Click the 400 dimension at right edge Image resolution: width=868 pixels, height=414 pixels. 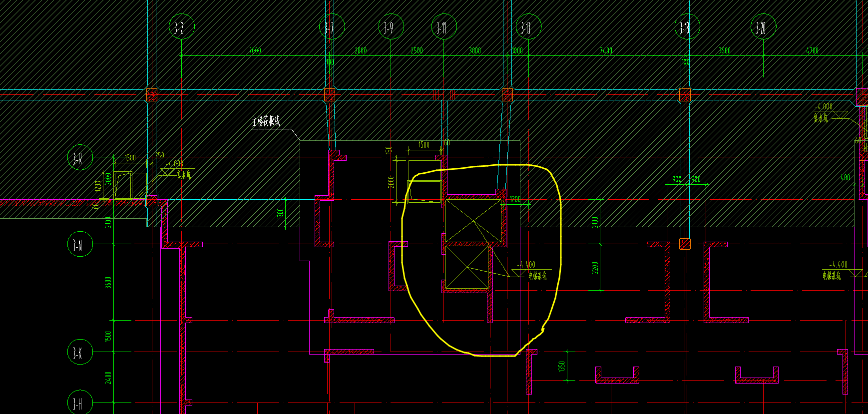coord(845,177)
